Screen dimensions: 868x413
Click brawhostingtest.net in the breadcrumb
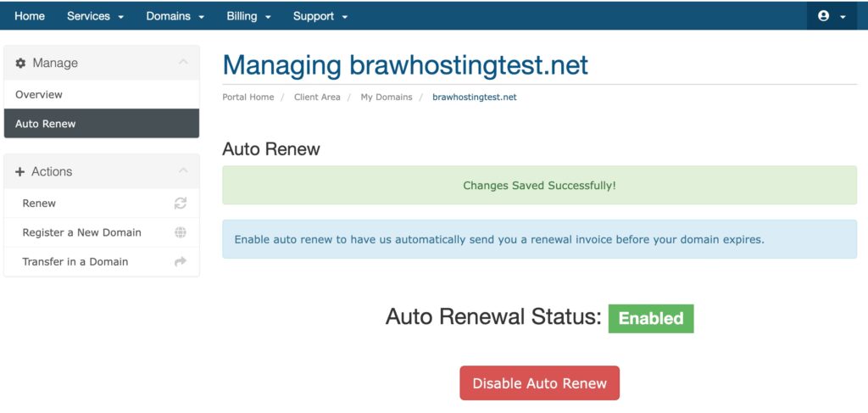(475, 97)
